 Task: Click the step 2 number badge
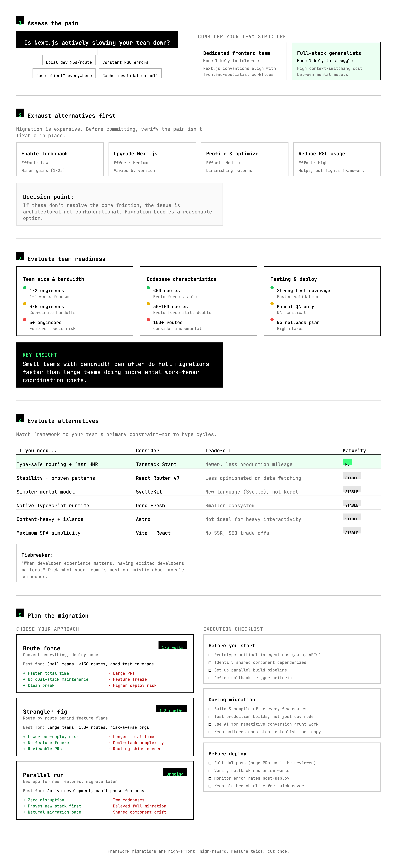(20, 113)
